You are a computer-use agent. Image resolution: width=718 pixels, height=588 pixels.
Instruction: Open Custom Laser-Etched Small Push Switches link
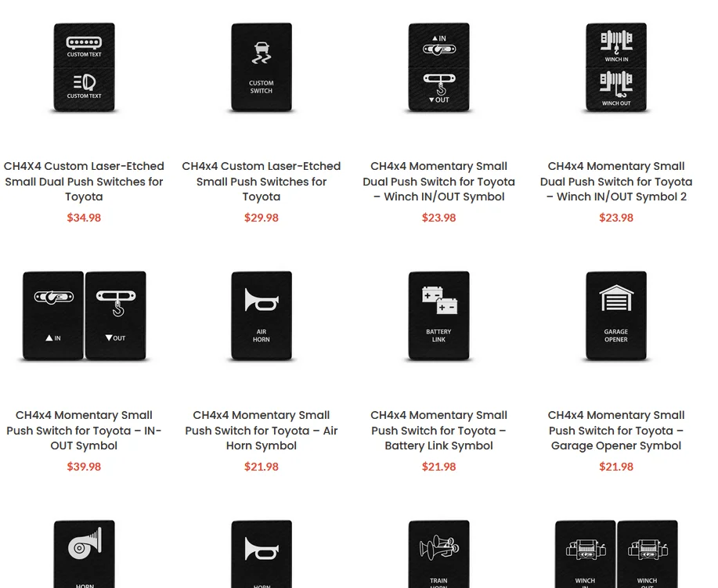point(262,182)
